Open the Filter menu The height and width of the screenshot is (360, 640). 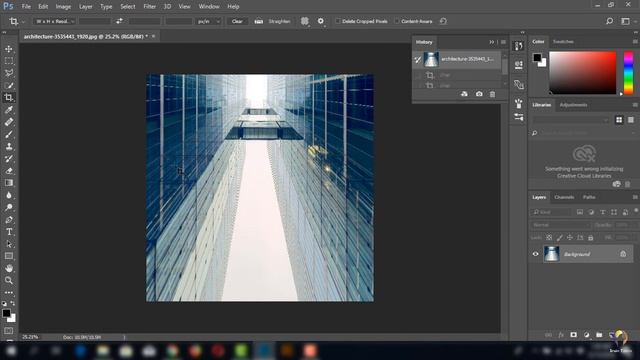click(x=149, y=7)
